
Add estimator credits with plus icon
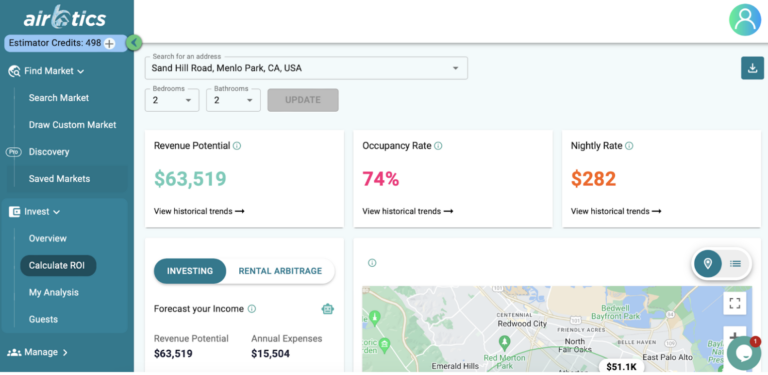[x=109, y=44]
